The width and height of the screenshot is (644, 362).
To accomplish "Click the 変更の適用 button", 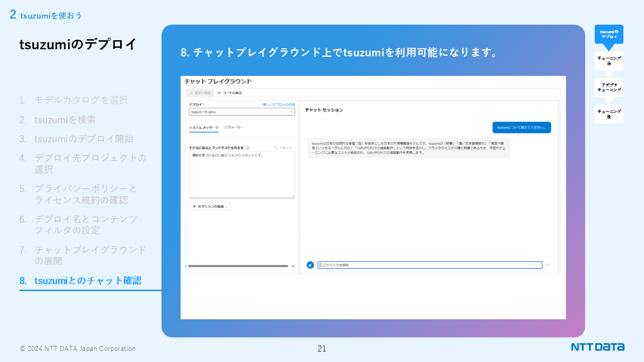I will coord(201,93).
